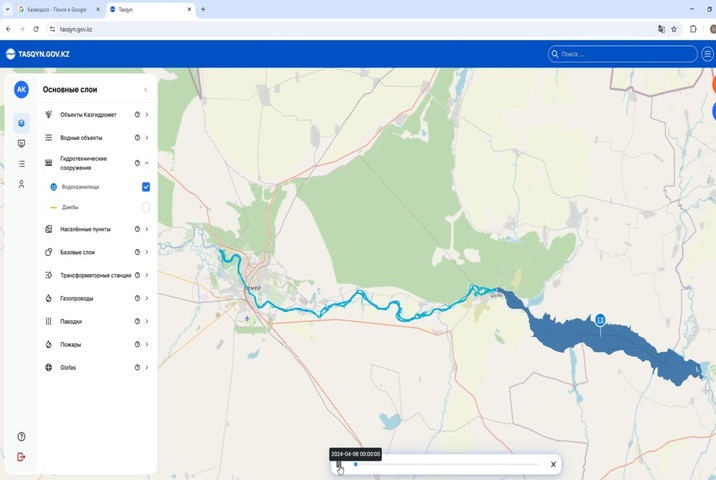Image resolution: width=716 pixels, height=480 pixels.
Task: Open help question mark icon at sidebar bottom
Action: [21, 437]
